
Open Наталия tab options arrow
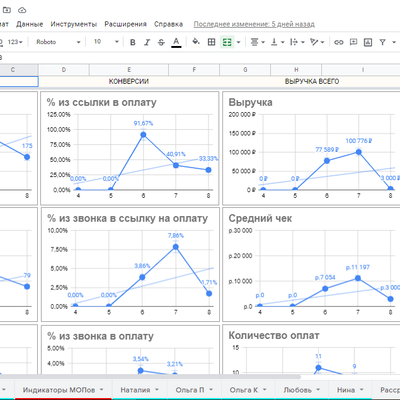(157, 390)
